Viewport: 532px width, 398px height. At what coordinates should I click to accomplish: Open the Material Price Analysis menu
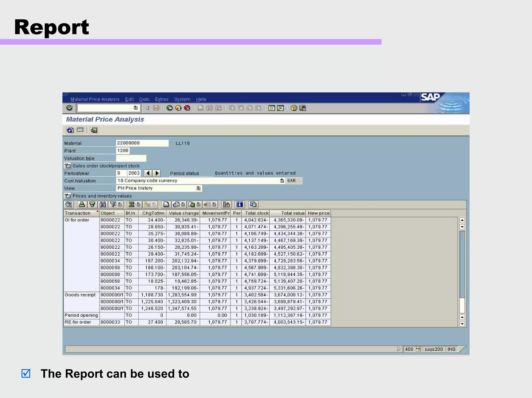pyautogui.click(x=95, y=99)
